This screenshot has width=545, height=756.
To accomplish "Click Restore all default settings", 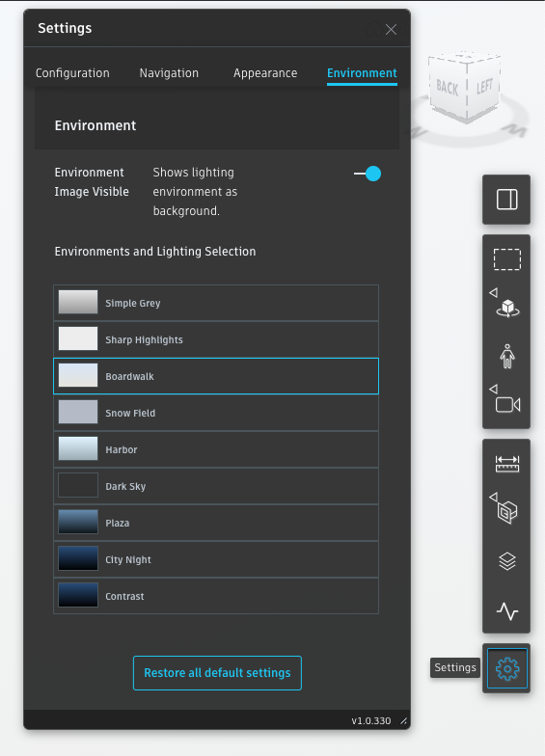I will [x=217, y=673].
